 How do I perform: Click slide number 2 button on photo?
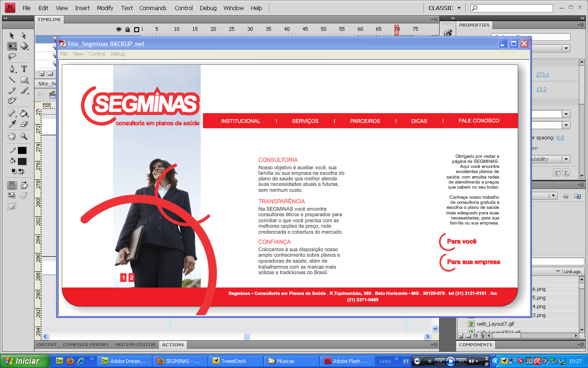coord(131,277)
